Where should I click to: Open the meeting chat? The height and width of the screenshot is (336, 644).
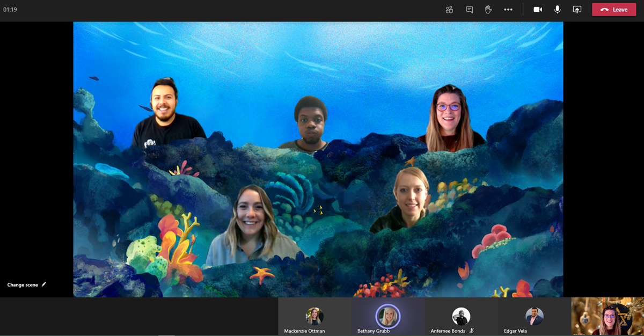click(x=469, y=10)
